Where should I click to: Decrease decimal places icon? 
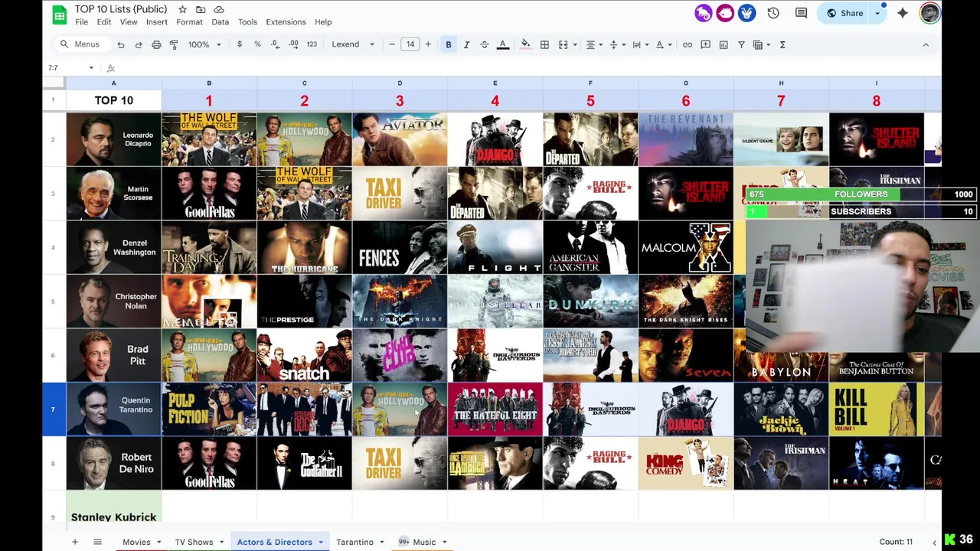point(276,44)
